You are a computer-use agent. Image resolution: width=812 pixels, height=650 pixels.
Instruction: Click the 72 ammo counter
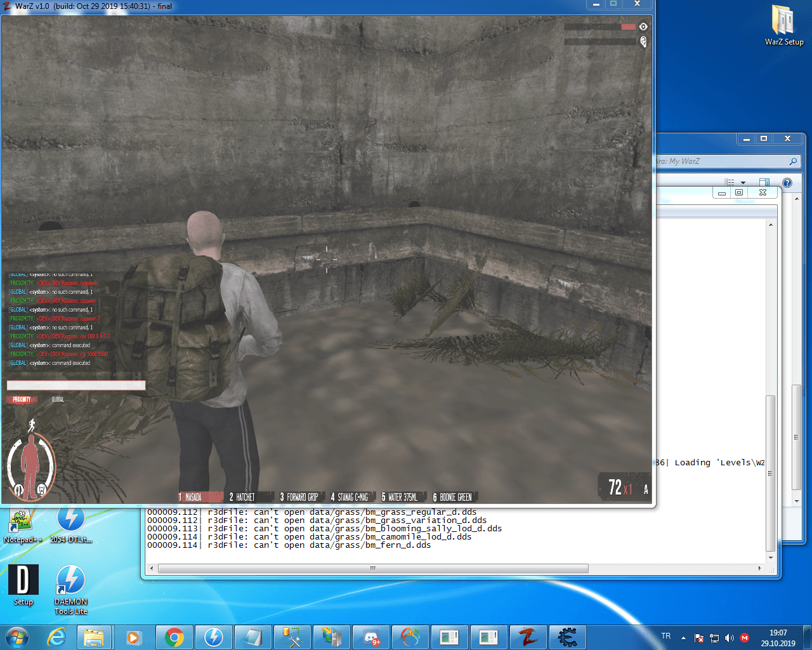tap(615, 487)
